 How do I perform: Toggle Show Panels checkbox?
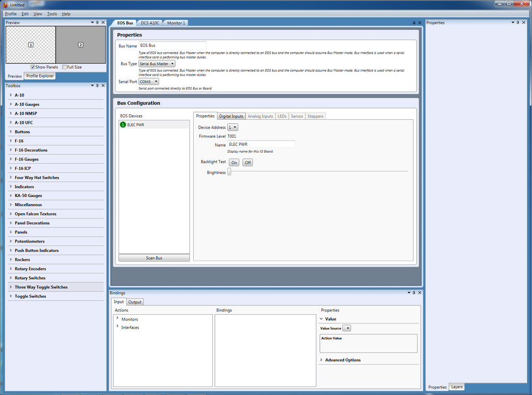pyautogui.click(x=32, y=67)
